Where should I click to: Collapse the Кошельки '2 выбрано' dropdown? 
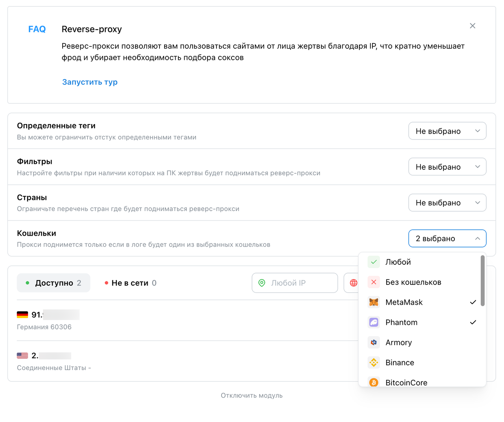click(x=447, y=238)
